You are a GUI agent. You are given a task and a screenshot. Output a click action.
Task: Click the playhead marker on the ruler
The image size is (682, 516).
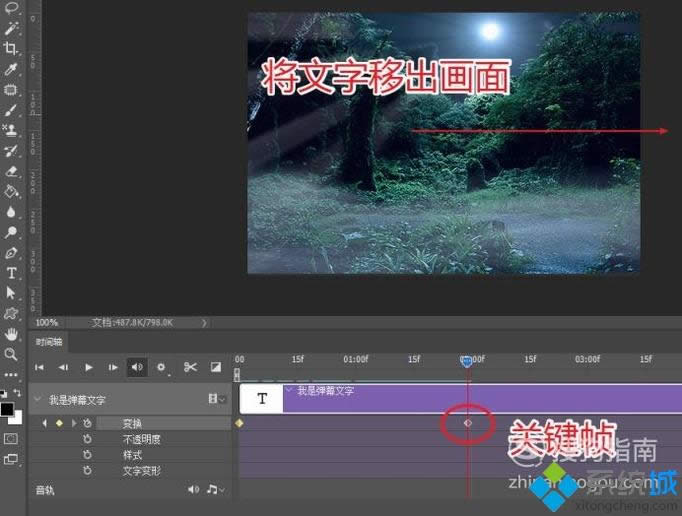(x=466, y=361)
